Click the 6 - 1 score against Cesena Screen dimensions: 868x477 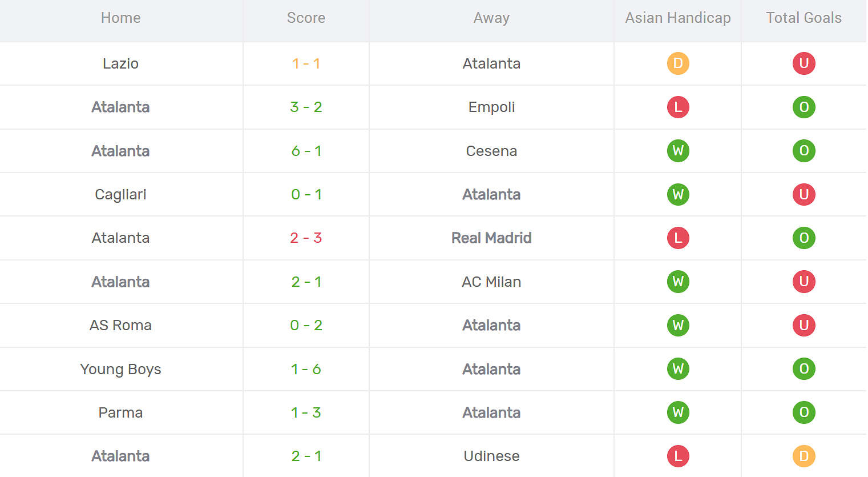point(306,151)
